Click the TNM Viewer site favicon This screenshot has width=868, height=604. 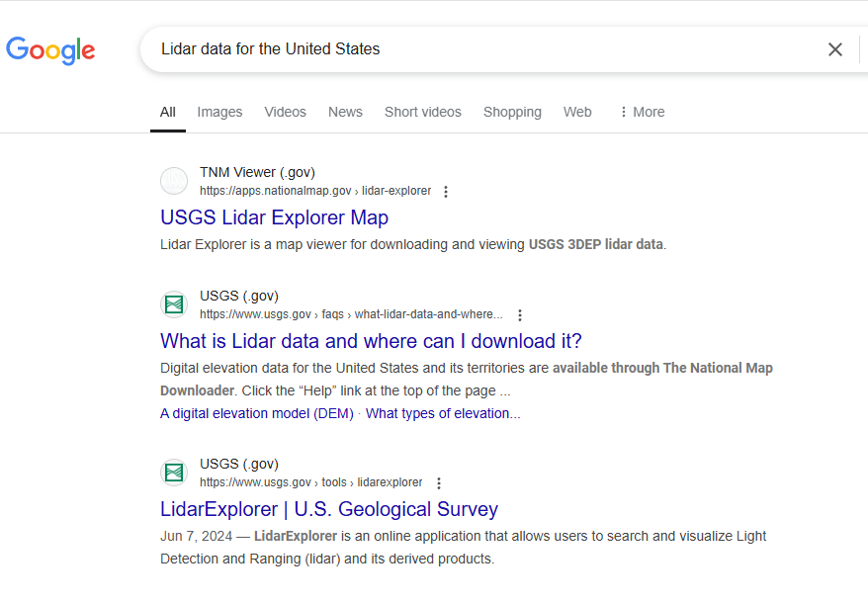coord(174,181)
